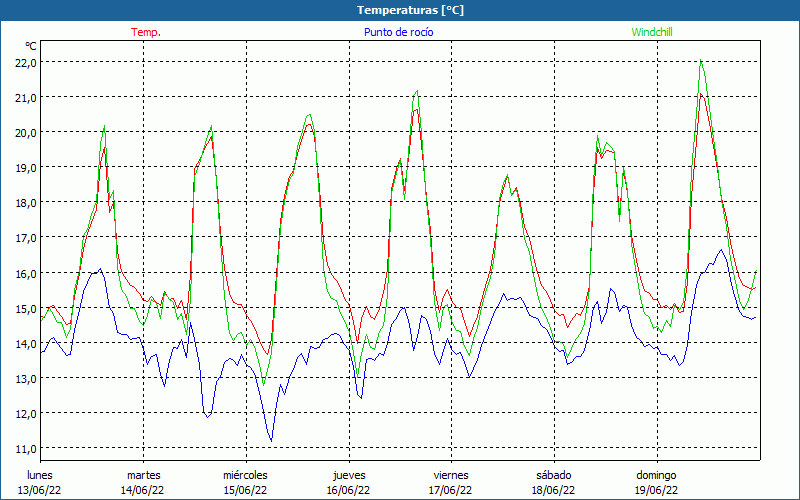The height and width of the screenshot is (500, 800).
Task: Click the 16,0 y-axis value
Action: point(26,273)
